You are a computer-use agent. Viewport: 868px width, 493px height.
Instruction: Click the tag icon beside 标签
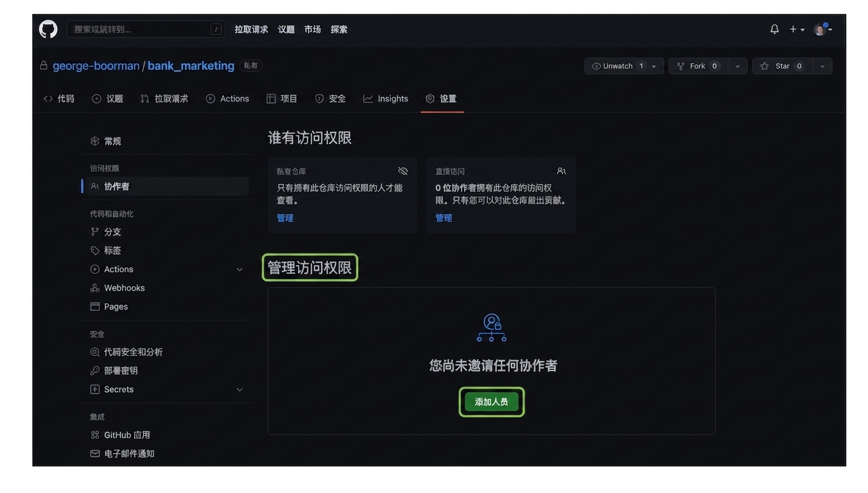pos(95,250)
